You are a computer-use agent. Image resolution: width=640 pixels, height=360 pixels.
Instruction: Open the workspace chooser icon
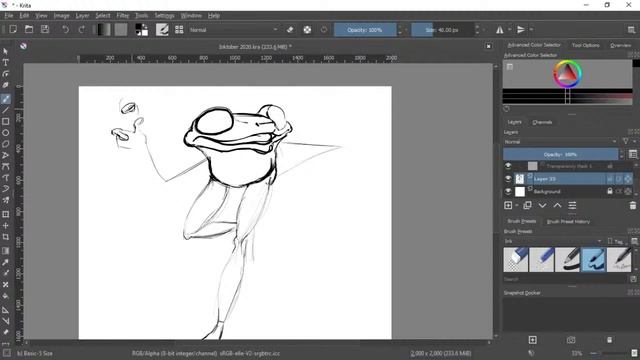coord(631,29)
